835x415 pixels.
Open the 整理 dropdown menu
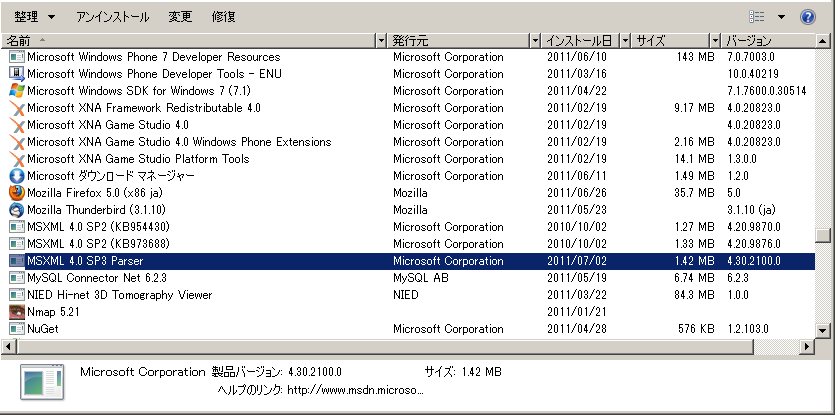35,17
